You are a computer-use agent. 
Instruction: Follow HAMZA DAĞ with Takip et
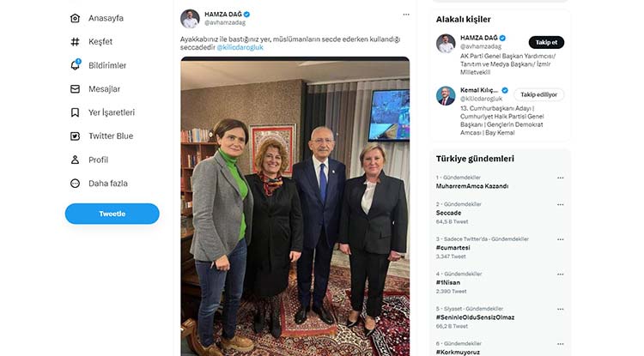pos(546,42)
